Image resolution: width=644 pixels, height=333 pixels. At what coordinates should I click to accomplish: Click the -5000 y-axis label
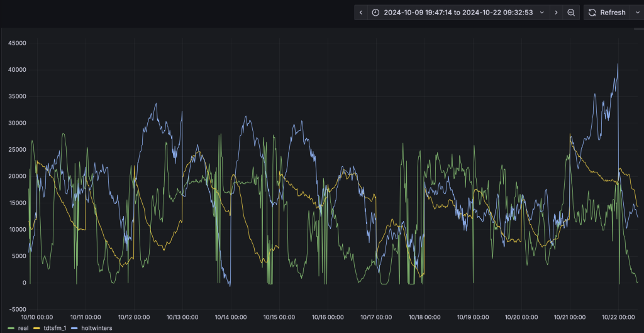[16, 309]
